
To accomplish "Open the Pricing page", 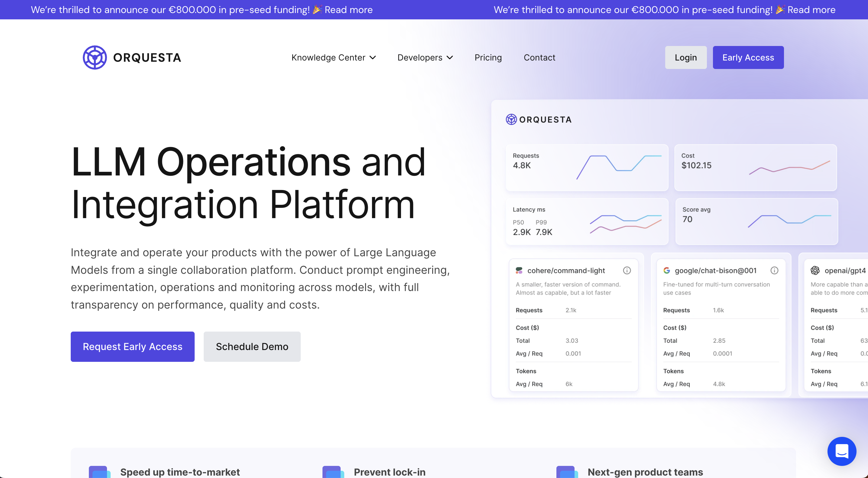I will [488, 58].
